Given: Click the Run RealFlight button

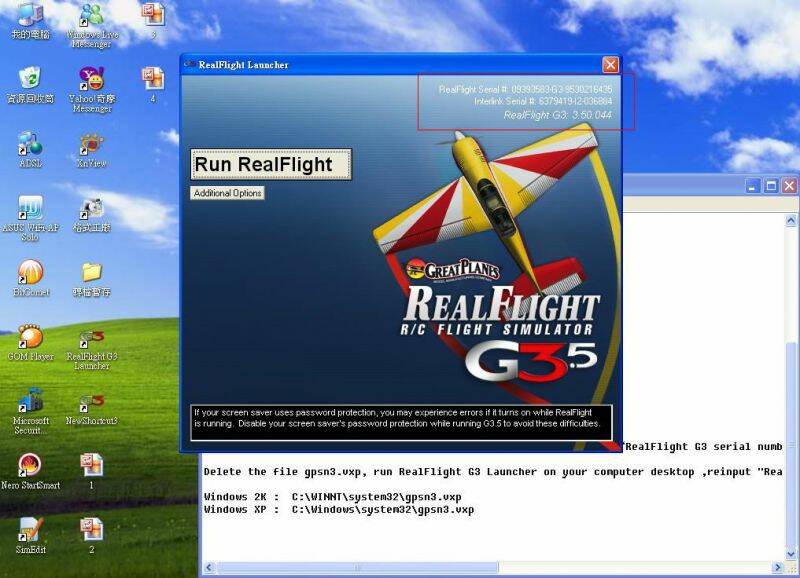Looking at the screenshot, I should (271, 164).
